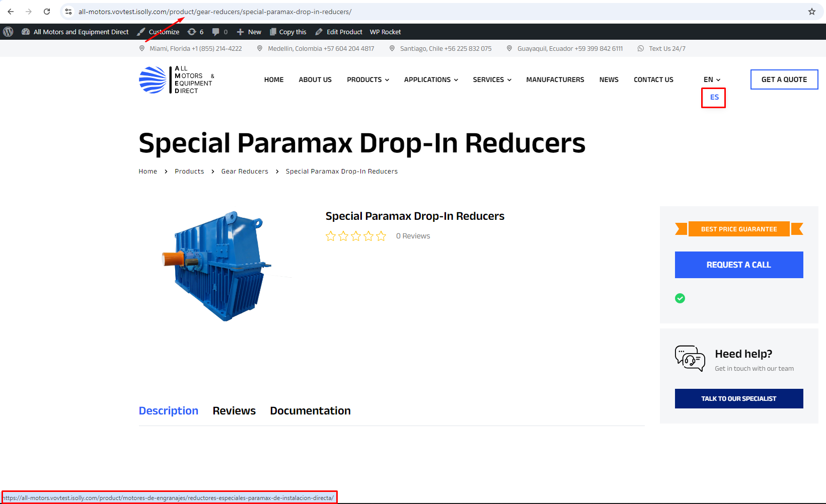This screenshot has height=504, width=826.
Task: Click Copy this in the admin bar
Action: pyautogui.click(x=288, y=32)
